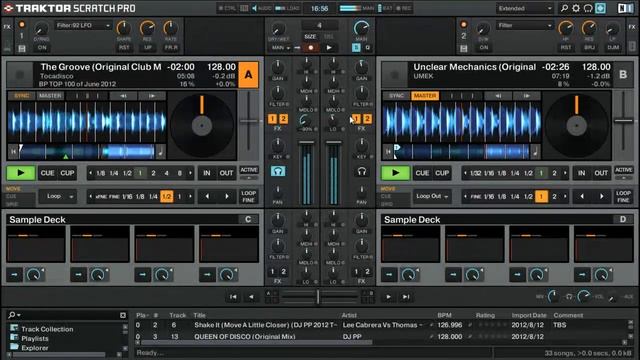Save FX unit 1 snapshot icon
640x360 pixels.
pyautogui.click(x=22, y=49)
